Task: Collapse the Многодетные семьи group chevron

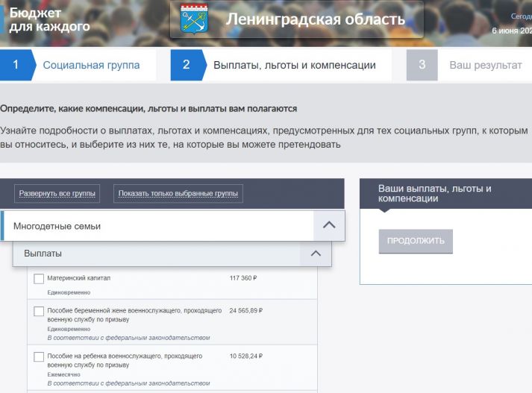Action: point(328,225)
